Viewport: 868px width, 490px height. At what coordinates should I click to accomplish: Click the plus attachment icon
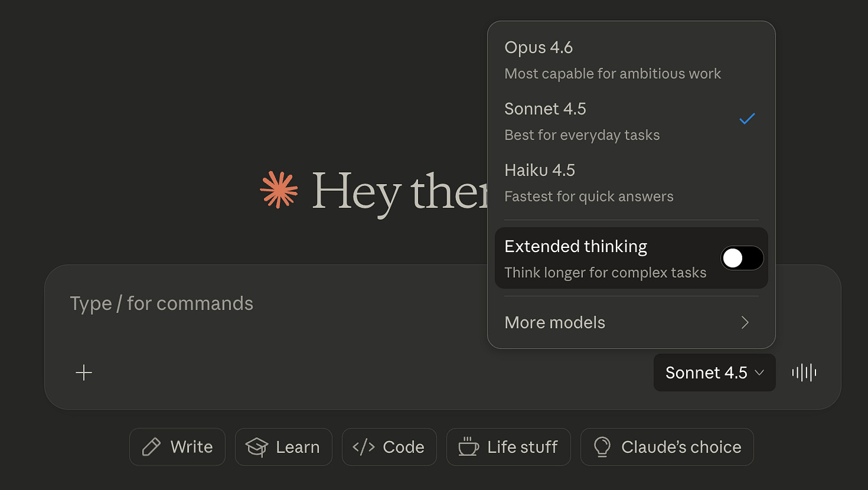coord(84,373)
